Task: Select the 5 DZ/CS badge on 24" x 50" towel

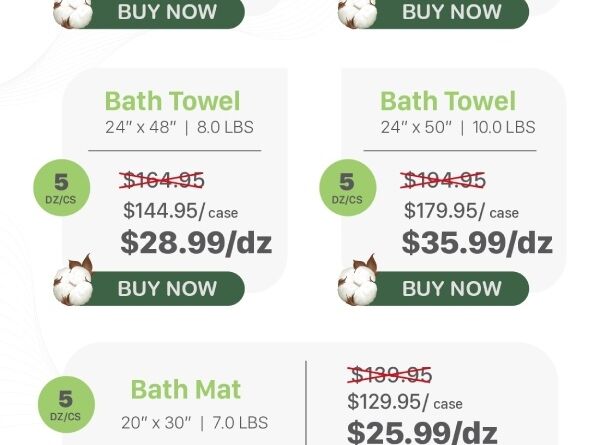Action: pos(347,188)
